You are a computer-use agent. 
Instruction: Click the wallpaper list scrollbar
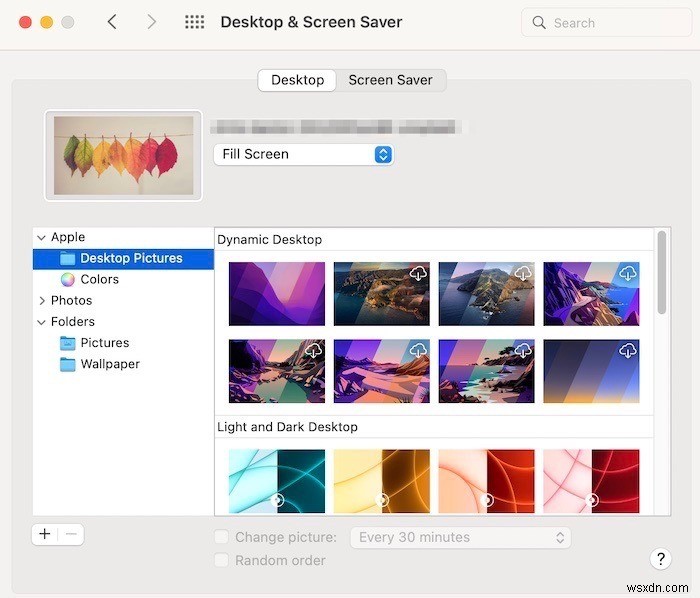coord(662,272)
